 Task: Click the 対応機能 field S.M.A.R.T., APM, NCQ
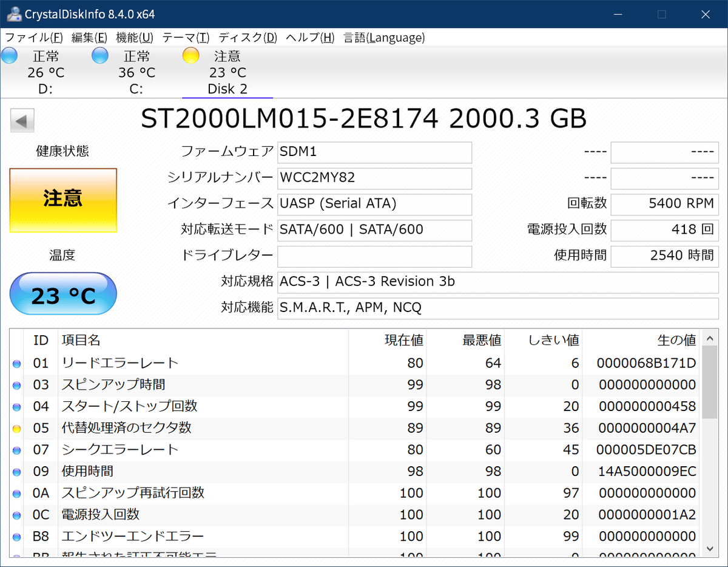[498, 308]
